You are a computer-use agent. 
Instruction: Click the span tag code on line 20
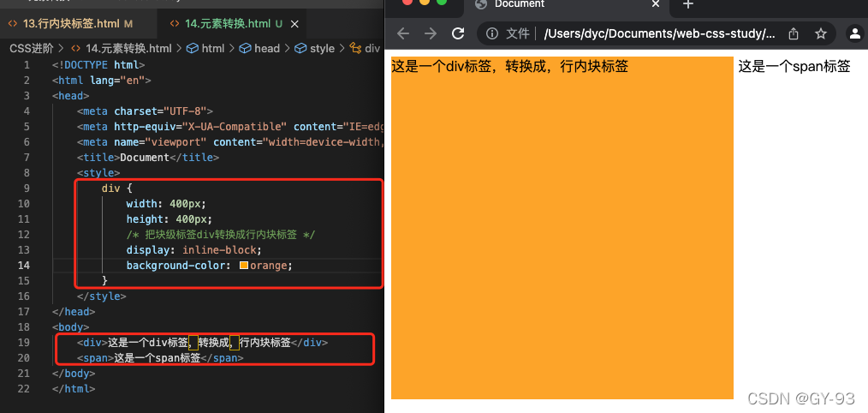[161, 358]
